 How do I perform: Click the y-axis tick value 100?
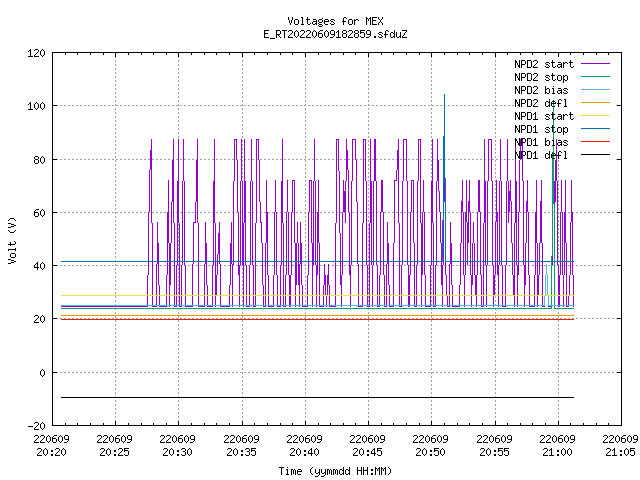(x=36, y=107)
